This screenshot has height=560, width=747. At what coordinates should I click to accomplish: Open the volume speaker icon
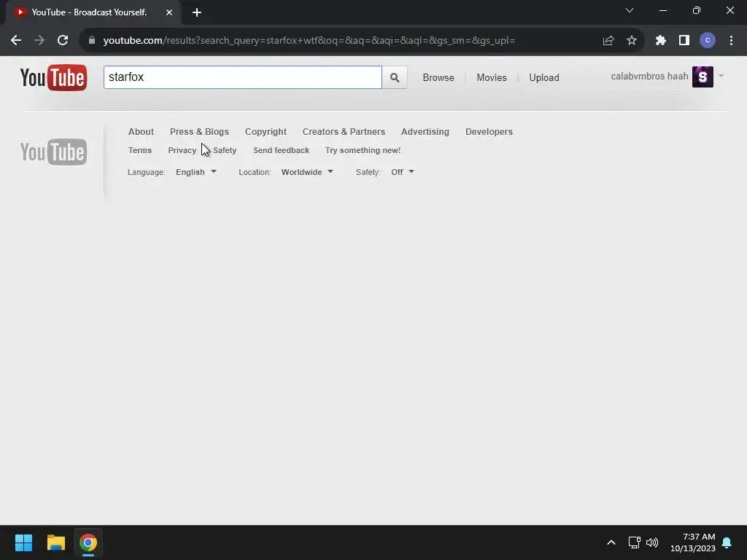pyautogui.click(x=651, y=542)
